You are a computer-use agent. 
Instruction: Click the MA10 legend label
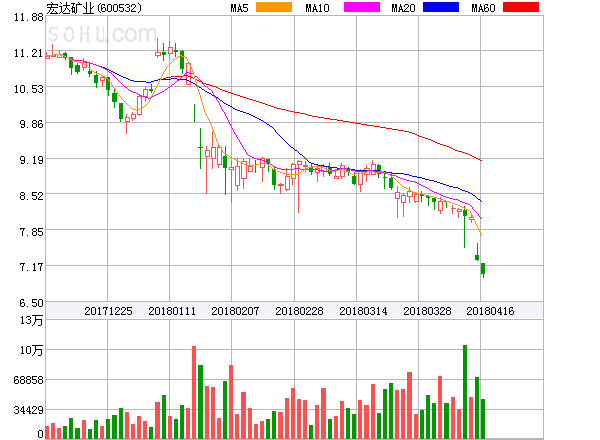click(317, 8)
